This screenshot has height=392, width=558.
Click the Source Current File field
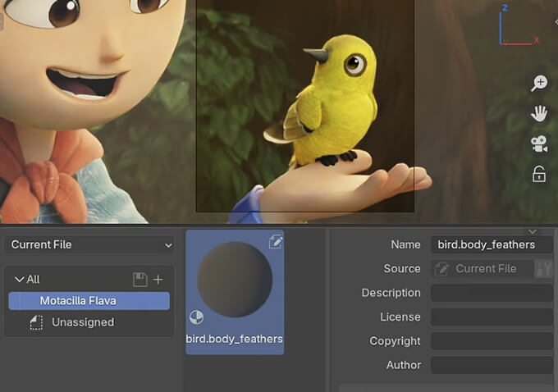click(x=483, y=268)
